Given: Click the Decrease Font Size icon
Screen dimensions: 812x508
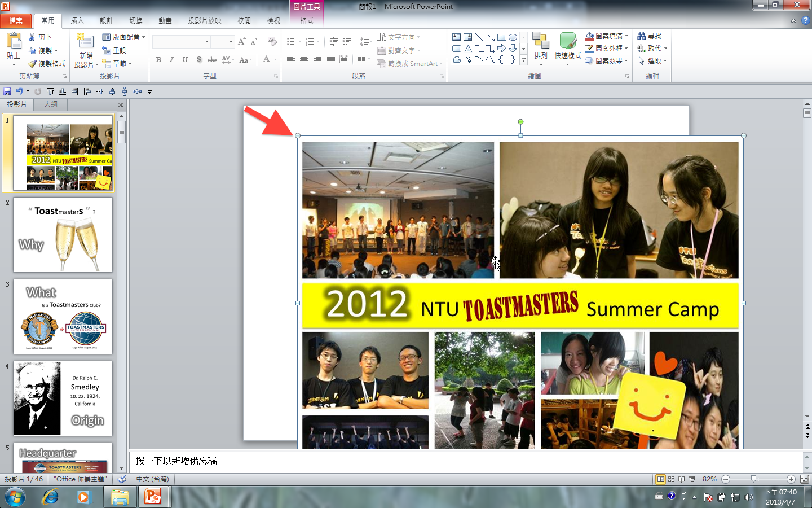Looking at the screenshot, I should (254, 42).
